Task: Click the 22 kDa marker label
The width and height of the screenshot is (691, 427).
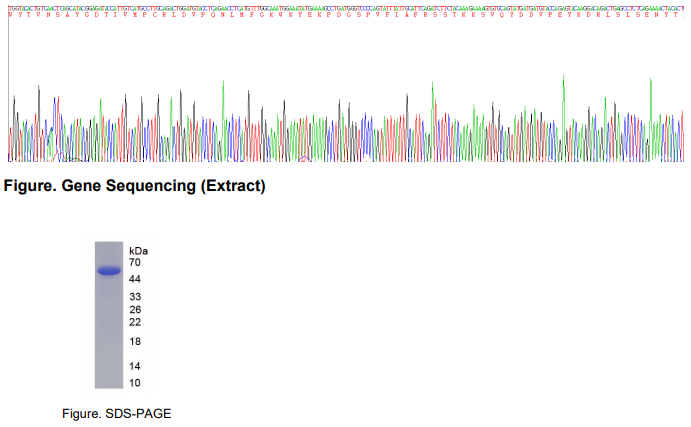Action: pos(135,322)
